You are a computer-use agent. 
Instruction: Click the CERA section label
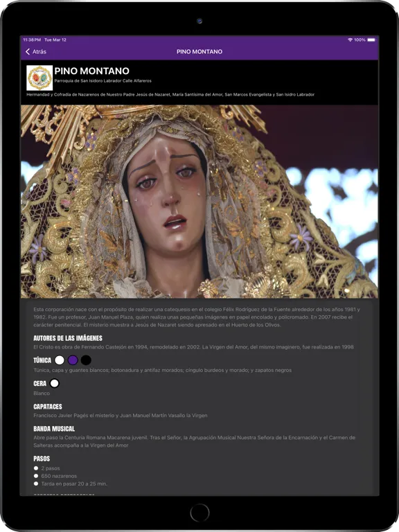pyautogui.click(x=39, y=383)
